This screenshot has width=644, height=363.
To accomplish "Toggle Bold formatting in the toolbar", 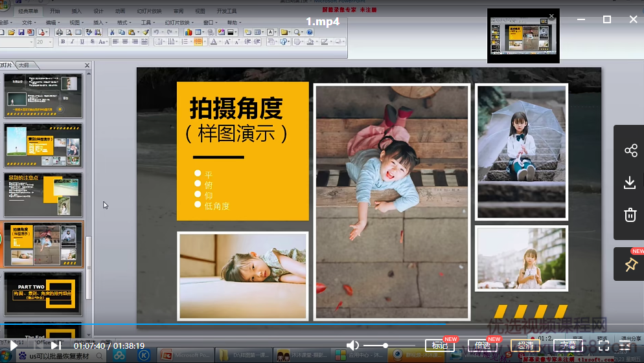I will [63, 41].
